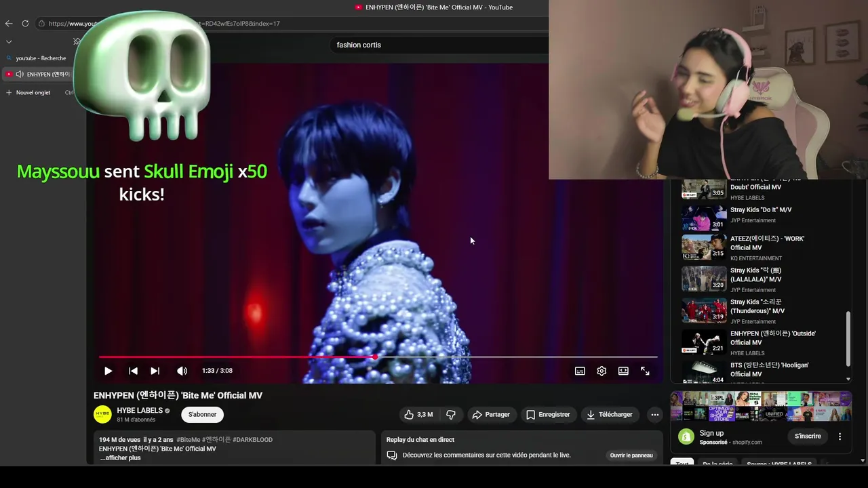
Task: Play the paused Bite Me video
Action: point(108,371)
